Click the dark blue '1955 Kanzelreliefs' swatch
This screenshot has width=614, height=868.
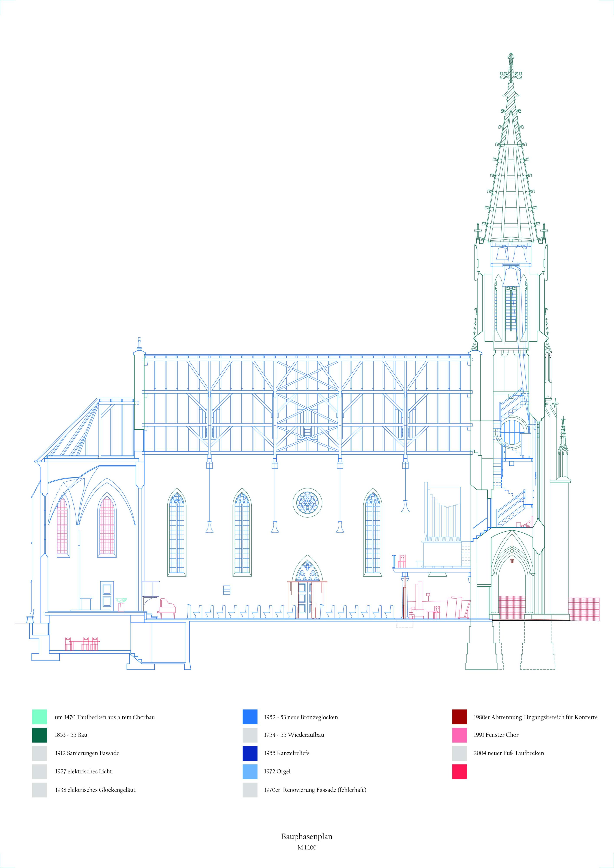pos(250,753)
